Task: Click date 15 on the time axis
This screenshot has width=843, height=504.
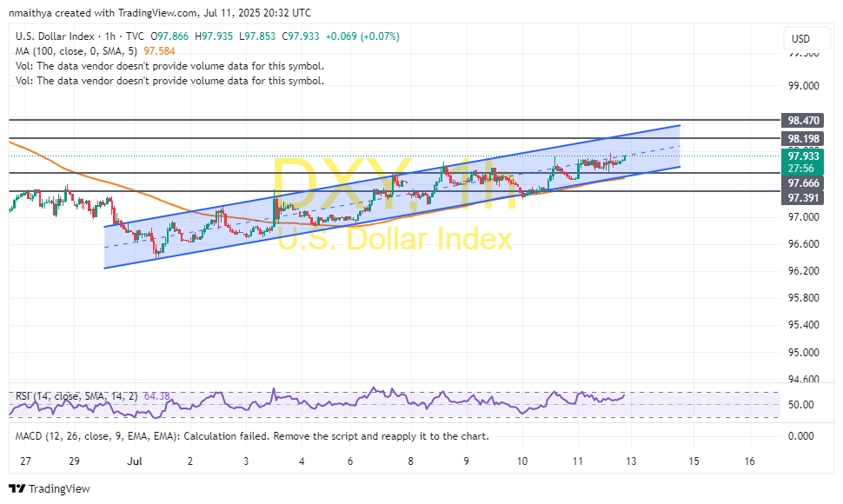Action: pos(694,461)
